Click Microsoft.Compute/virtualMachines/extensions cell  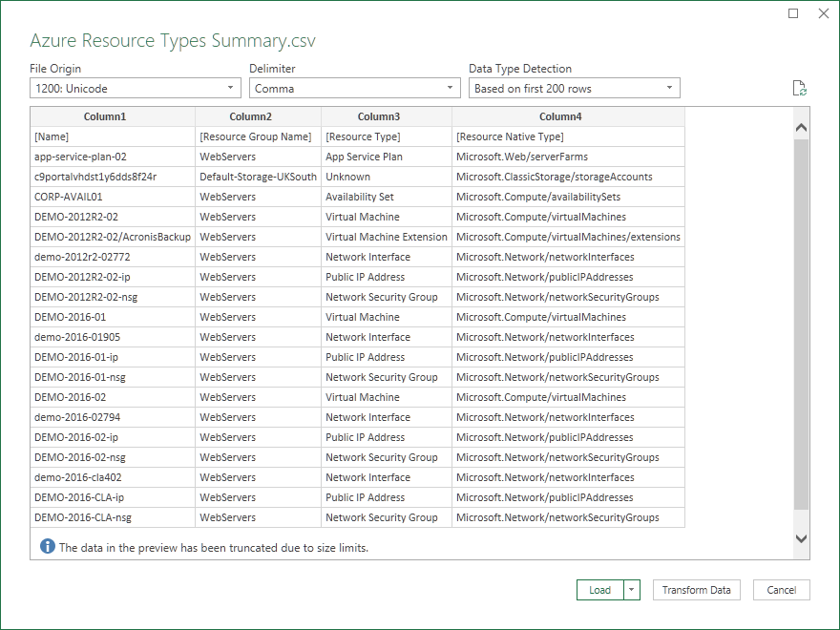click(x=568, y=237)
